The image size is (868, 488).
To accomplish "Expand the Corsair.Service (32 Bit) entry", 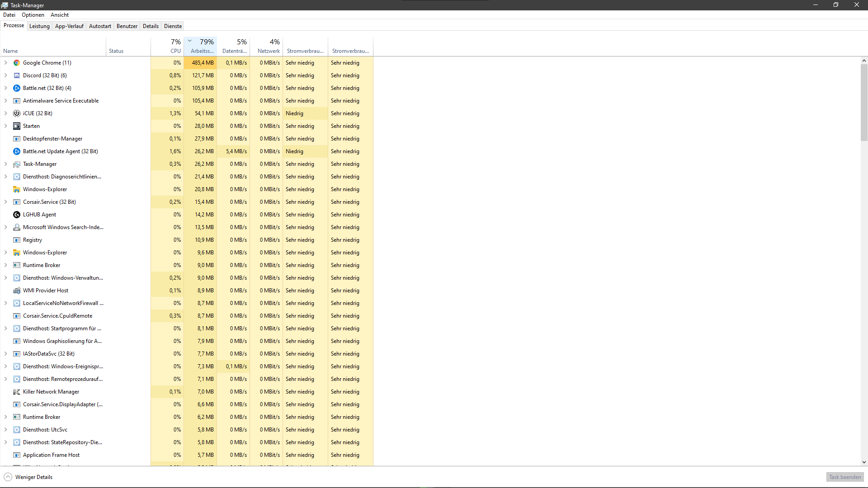I will [x=6, y=202].
